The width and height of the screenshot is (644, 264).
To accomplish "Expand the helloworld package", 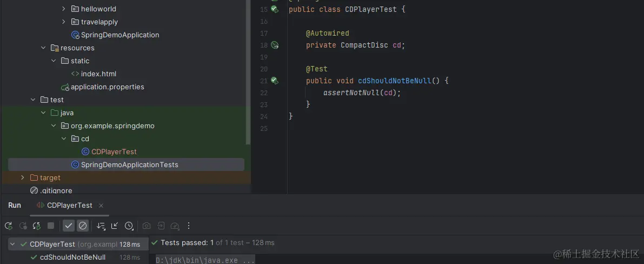I will click(64, 9).
